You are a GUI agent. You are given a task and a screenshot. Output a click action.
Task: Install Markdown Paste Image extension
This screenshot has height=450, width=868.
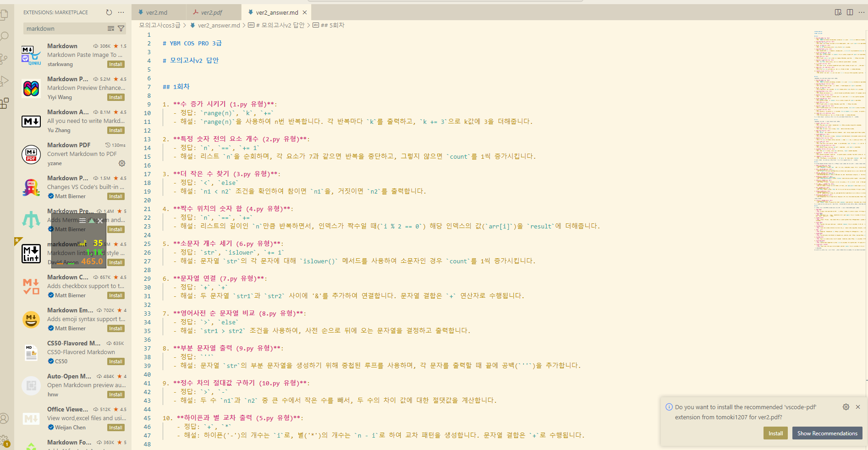(x=116, y=64)
